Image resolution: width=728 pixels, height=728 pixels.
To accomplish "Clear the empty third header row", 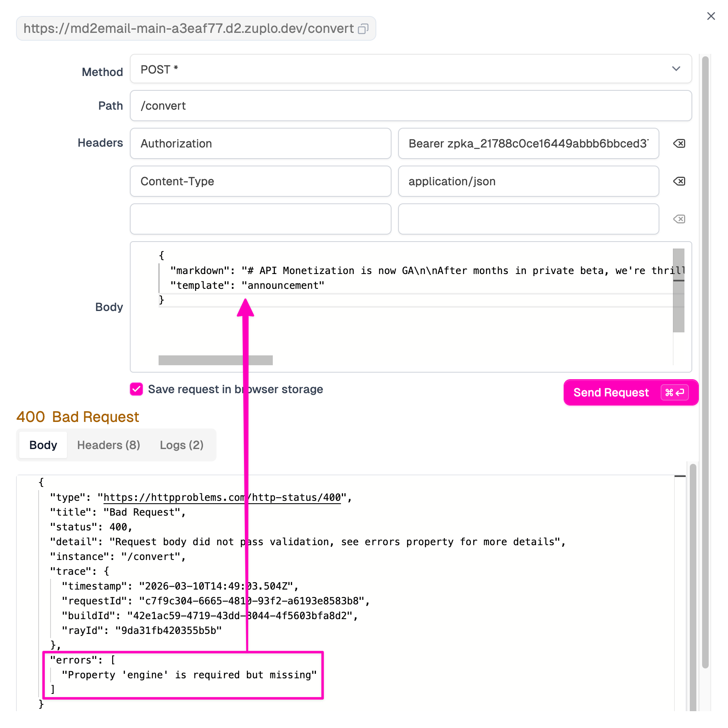I will 679,219.
